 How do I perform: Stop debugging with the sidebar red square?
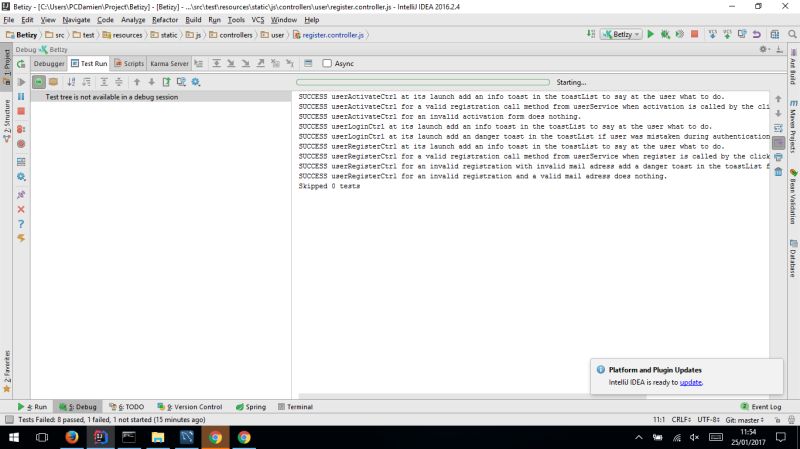(21, 111)
